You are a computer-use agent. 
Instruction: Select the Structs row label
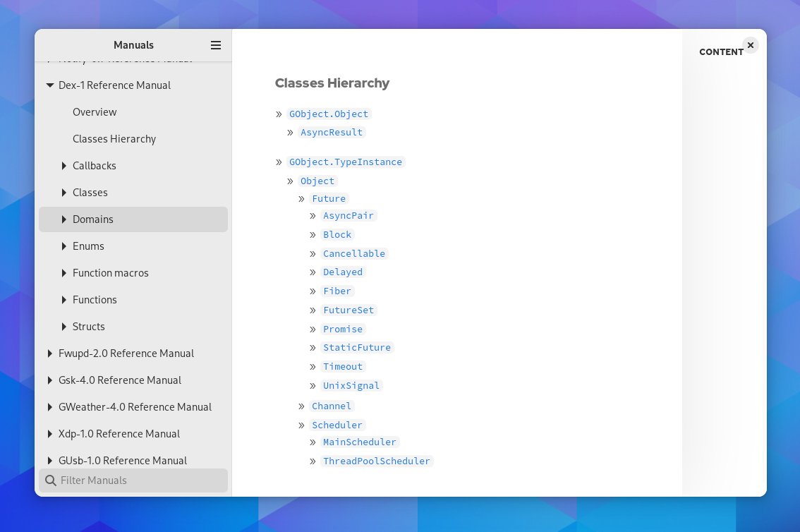tap(89, 327)
